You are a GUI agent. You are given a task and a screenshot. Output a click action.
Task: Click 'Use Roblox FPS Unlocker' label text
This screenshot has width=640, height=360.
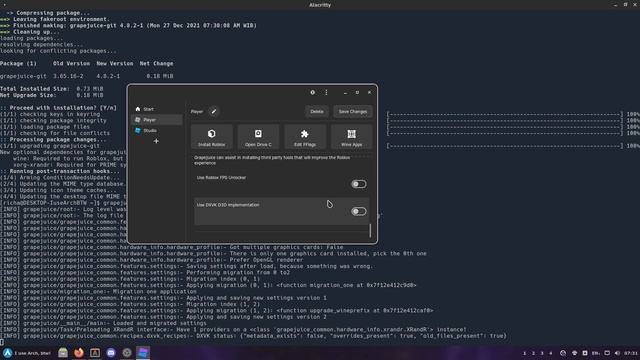(x=221, y=178)
